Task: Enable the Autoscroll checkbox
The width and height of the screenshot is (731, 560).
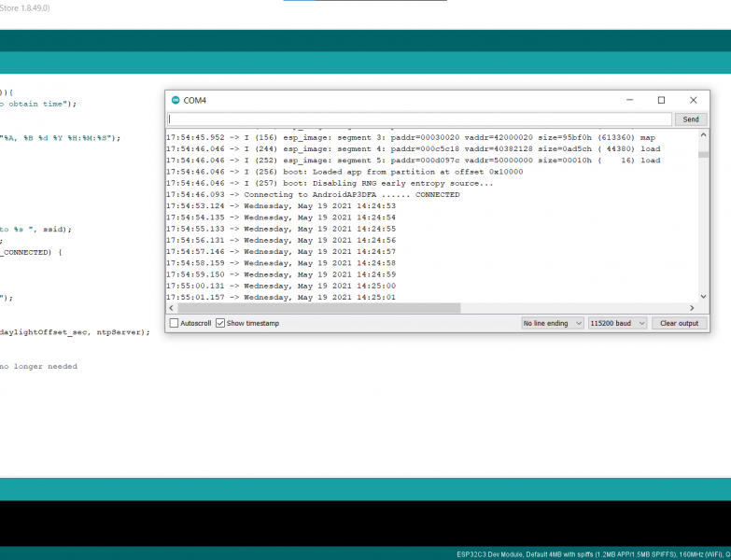Action: click(x=175, y=323)
